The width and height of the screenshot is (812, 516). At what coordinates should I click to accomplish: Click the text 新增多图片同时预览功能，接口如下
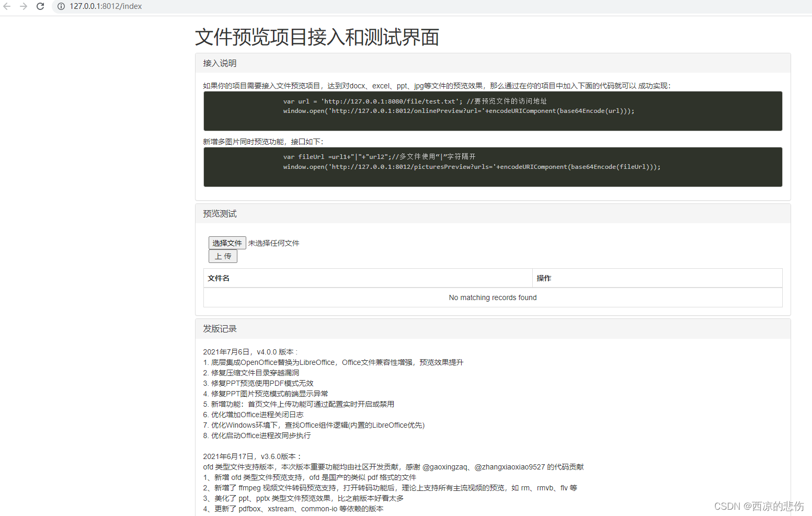263,142
